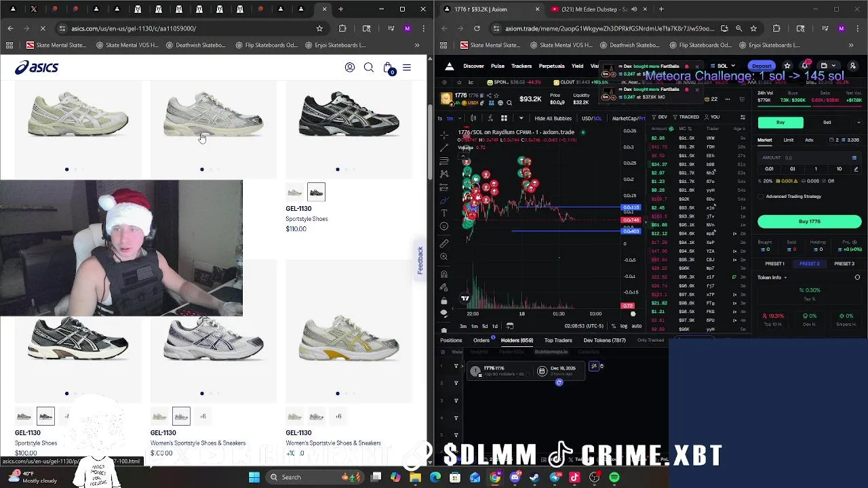The image size is (868, 488).
Task: Toggle Hide All Bubbles on chart
Action: [553, 119]
